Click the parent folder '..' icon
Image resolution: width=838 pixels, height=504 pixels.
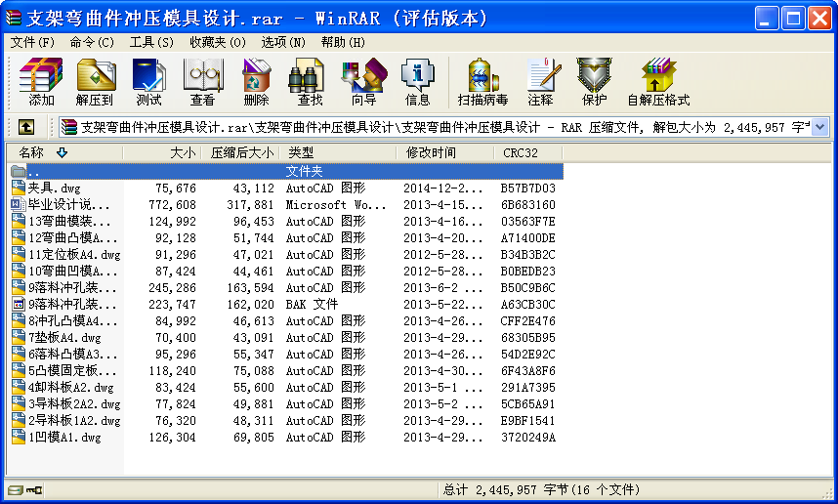(x=19, y=171)
